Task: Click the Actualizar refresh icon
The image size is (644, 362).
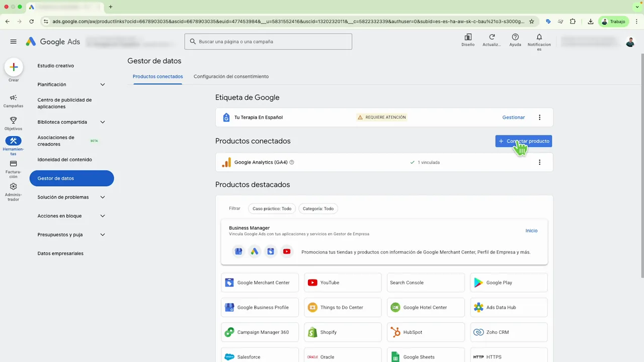Action: pyautogui.click(x=492, y=38)
